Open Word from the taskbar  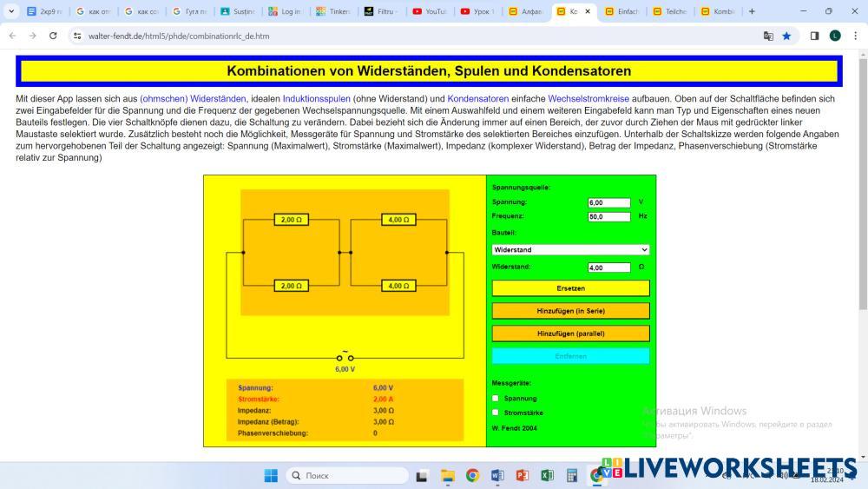[497, 475]
